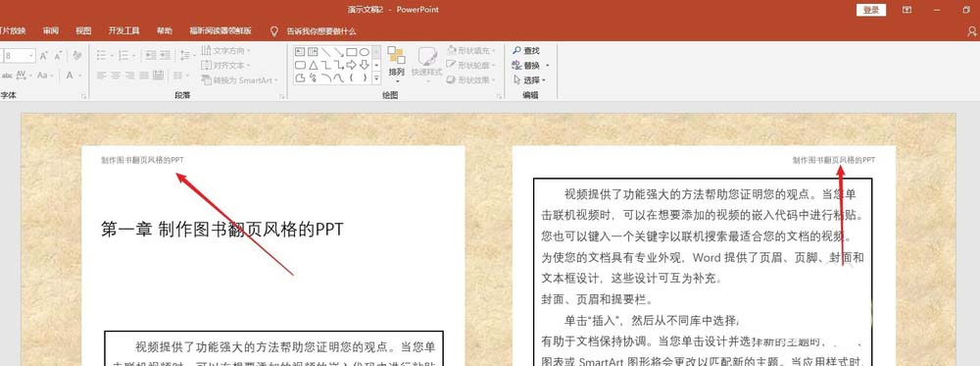The image size is (980, 366).
Task: Open the 形状效果 shape effects menu
Action: 472,80
